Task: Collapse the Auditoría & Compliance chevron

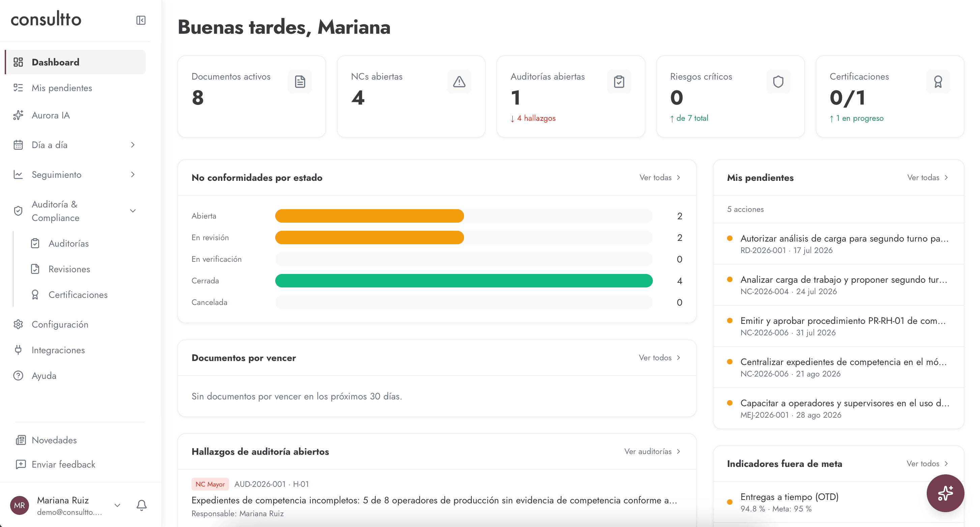Action: 133,211
